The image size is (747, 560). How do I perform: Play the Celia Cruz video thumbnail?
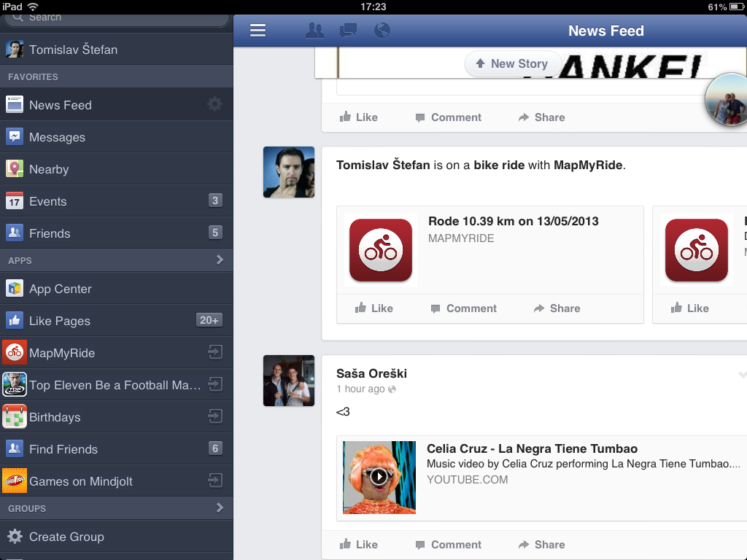pos(379,477)
